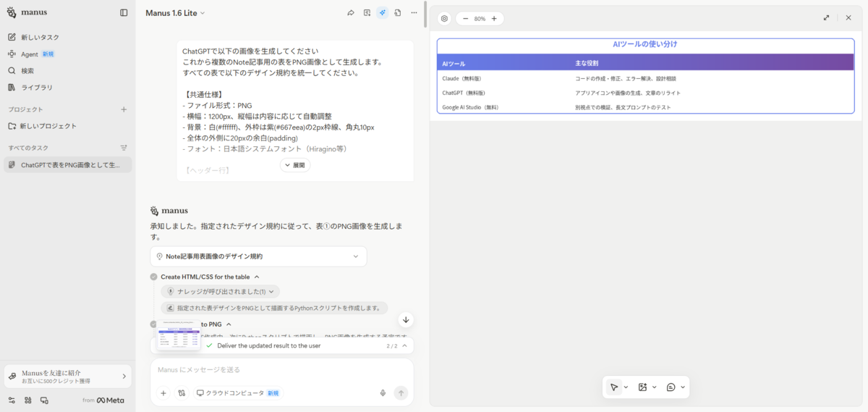Click the manus logo in sidebar
This screenshot has height=412, width=868.
(26, 12)
